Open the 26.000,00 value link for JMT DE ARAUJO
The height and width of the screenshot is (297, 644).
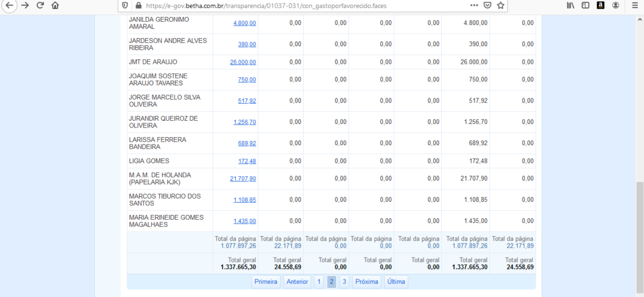(242, 62)
